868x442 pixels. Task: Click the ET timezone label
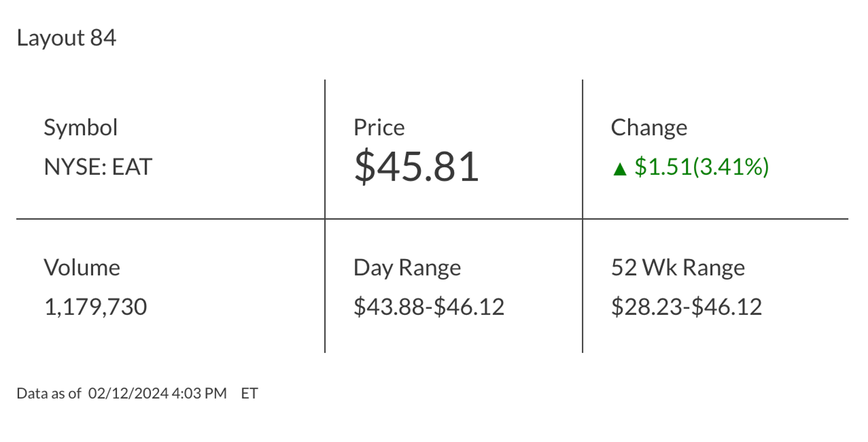pos(249,394)
